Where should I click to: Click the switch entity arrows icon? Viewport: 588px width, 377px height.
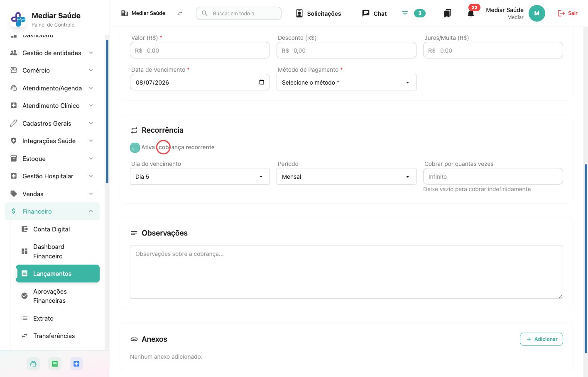tap(180, 13)
